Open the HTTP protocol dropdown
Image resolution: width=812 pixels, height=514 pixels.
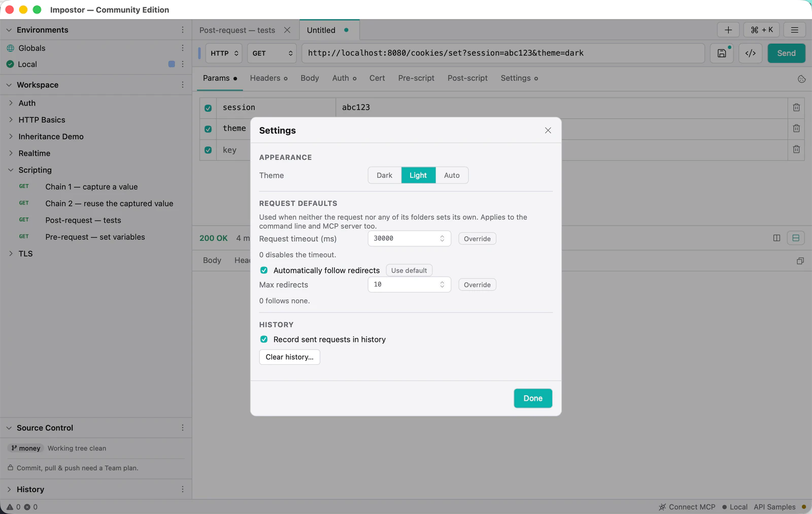[224, 53]
